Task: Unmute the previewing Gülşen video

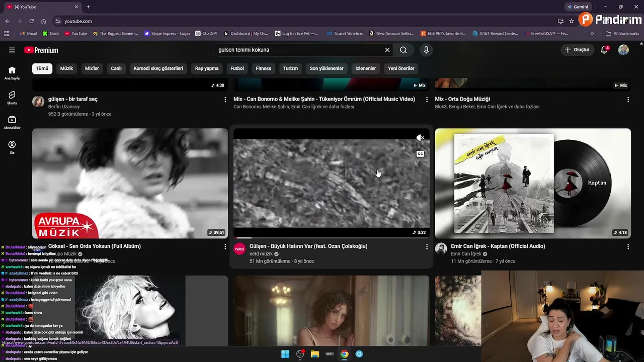Action: click(x=420, y=137)
